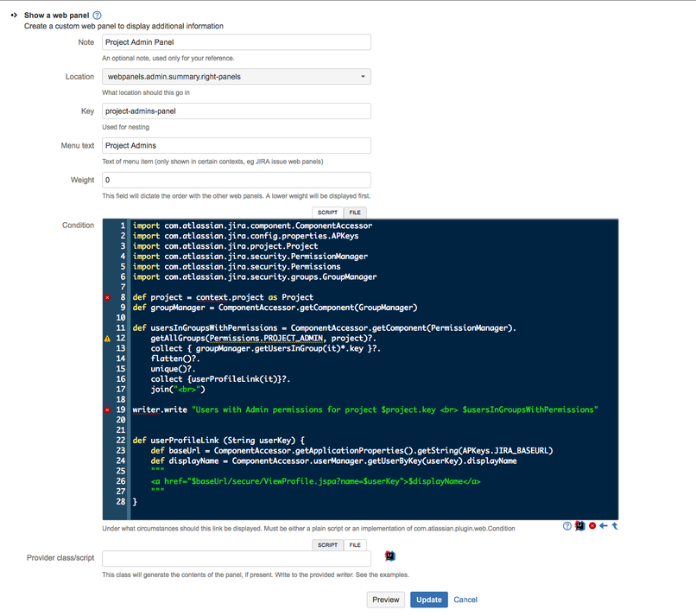This screenshot has height=616, width=696.
Task: Click the Update button
Action: point(429,600)
